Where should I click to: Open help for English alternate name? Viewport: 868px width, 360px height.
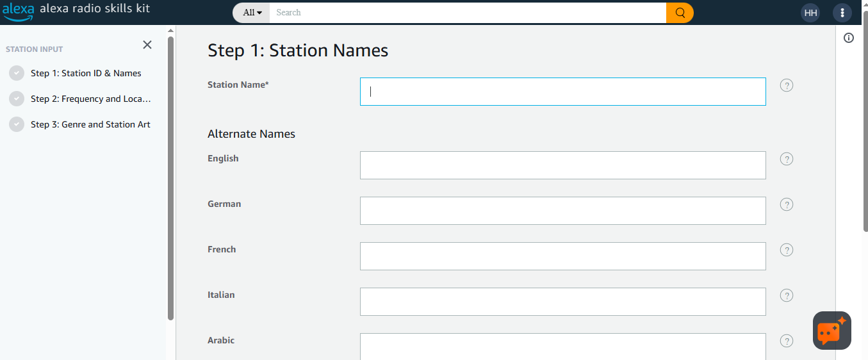(787, 159)
